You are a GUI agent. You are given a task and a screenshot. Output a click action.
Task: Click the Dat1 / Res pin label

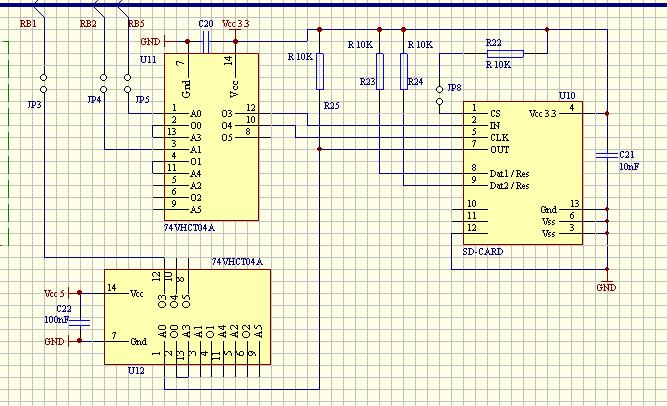(510, 174)
